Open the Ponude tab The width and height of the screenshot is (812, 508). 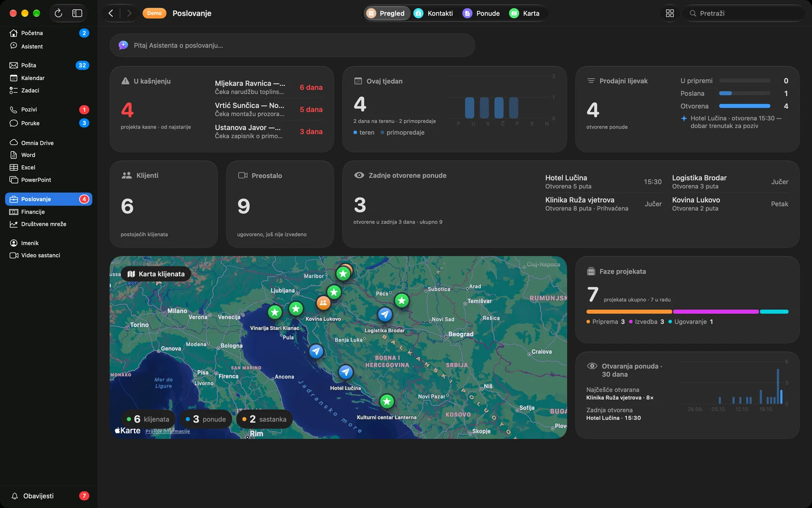click(481, 13)
